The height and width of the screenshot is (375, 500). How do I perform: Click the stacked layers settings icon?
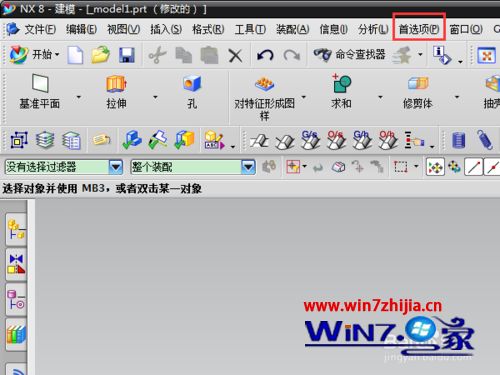point(71,140)
